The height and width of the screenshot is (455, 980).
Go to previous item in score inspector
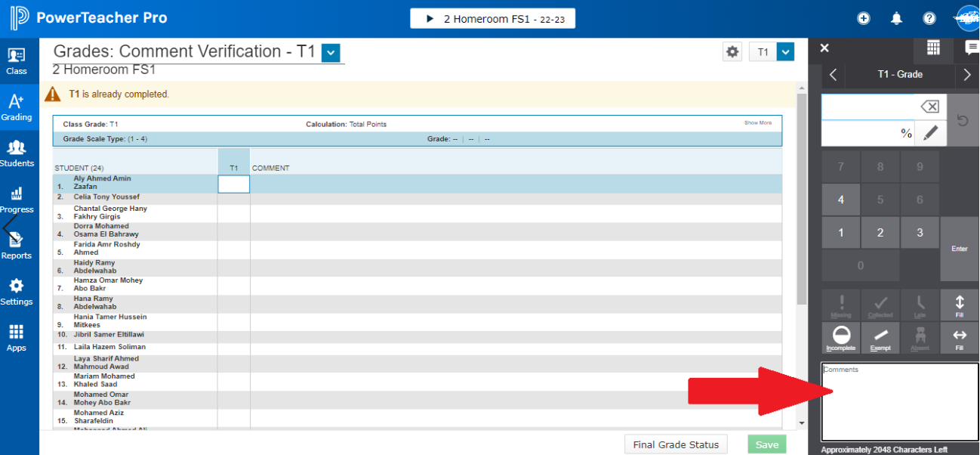[833, 75]
